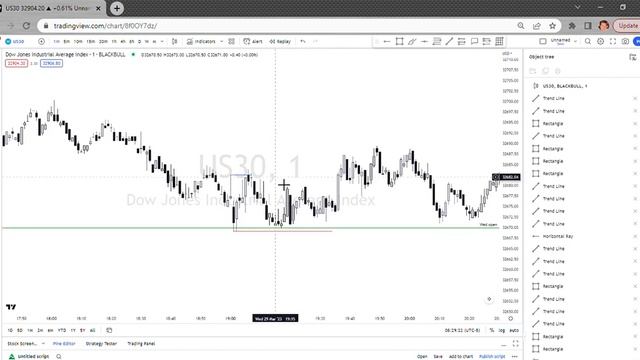This screenshot has height=360, width=640.
Task: Start bar Replay mode
Action: [x=280, y=42]
